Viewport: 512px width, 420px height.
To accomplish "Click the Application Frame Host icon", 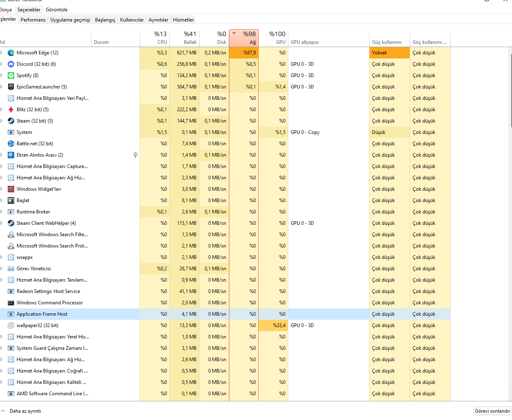I will pyautogui.click(x=11, y=314).
